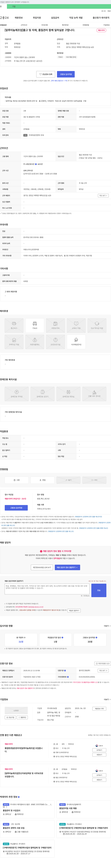Open the 채용정보 main menu
Viewport: 111px width, 868px height.
[x=19, y=17]
